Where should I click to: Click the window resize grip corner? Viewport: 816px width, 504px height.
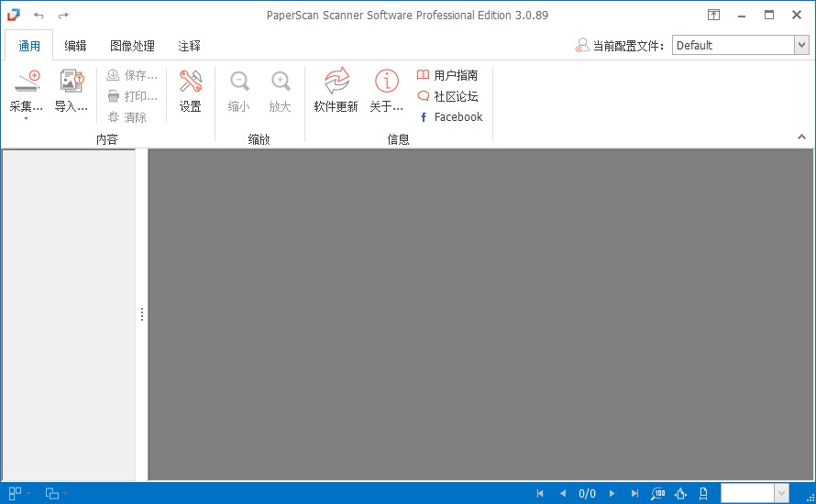click(810, 499)
